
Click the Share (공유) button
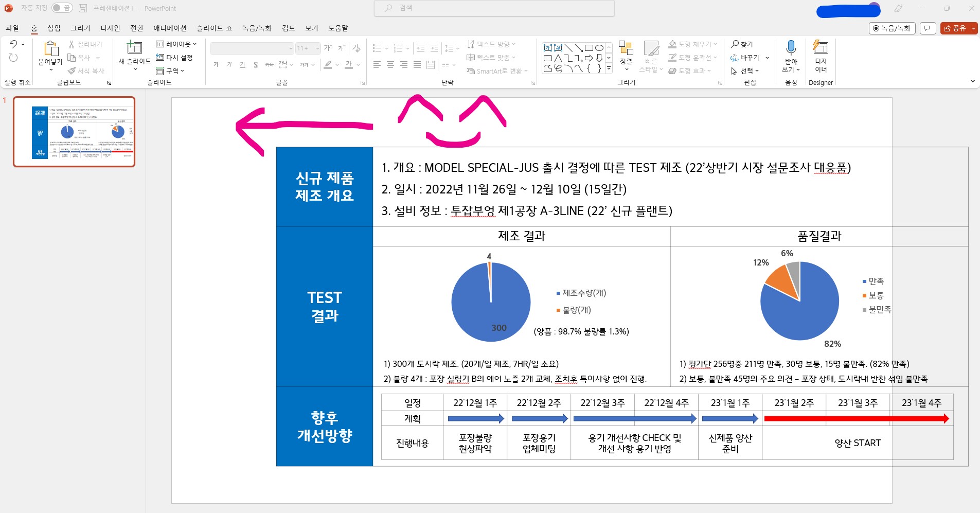[x=958, y=28]
